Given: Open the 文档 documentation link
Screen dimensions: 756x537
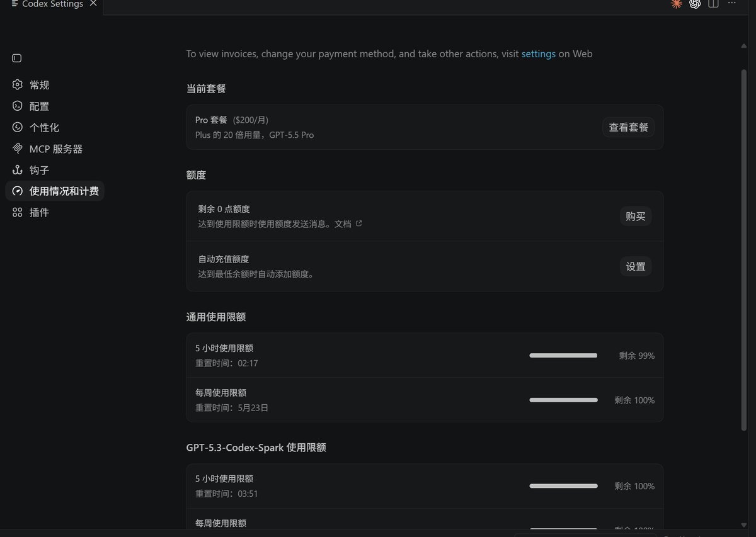Looking at the screenshot, I should click(x=343, y=223).
